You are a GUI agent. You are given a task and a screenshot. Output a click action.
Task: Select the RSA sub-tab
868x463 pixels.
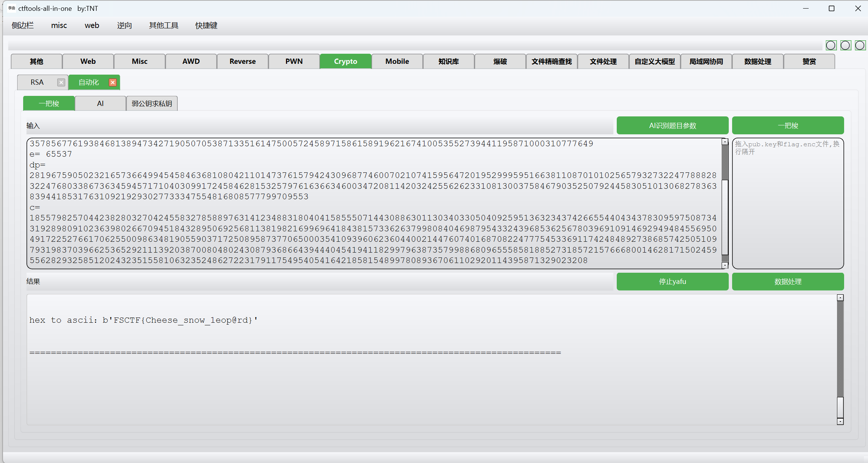pyautogui.click(x=37, y=82)
